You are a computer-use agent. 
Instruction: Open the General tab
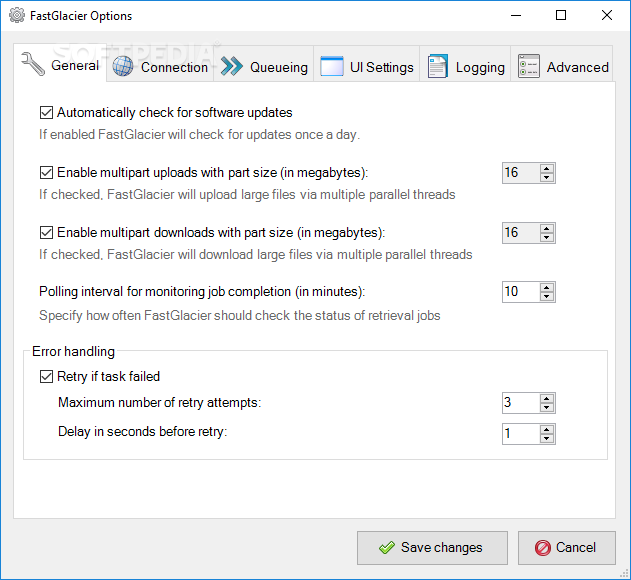[60, 63]
